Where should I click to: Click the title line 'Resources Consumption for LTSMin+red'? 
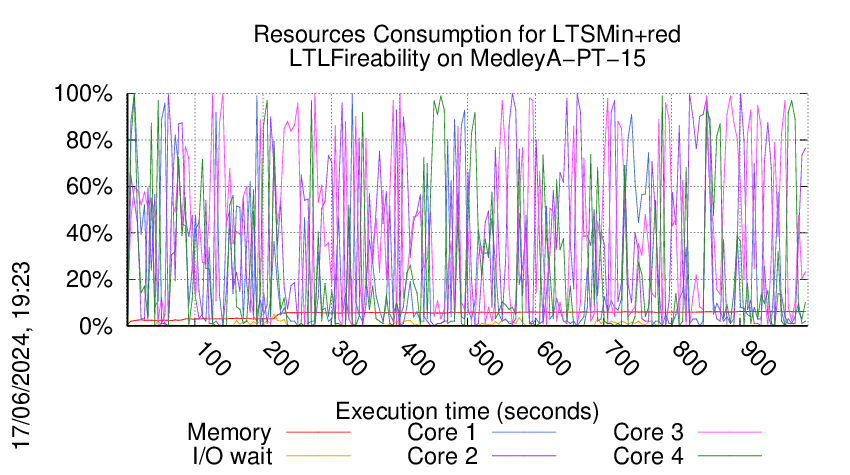[x=467, y=34]
